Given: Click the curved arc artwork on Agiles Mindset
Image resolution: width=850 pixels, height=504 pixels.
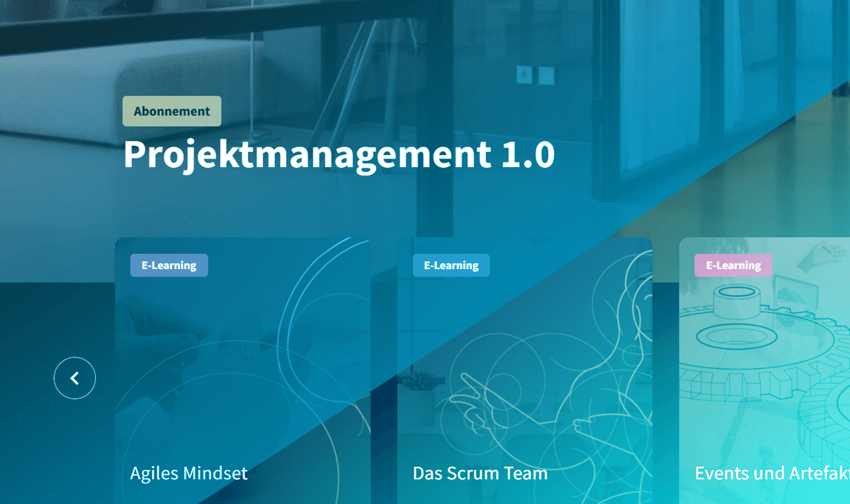Looking at the screenshot, I should click(x=297, y=304).
